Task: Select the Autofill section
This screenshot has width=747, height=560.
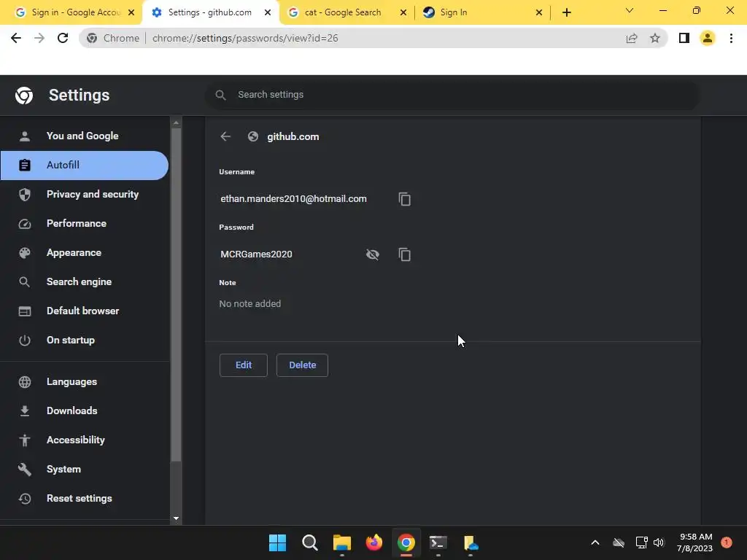Action: (x=85, y=166)
